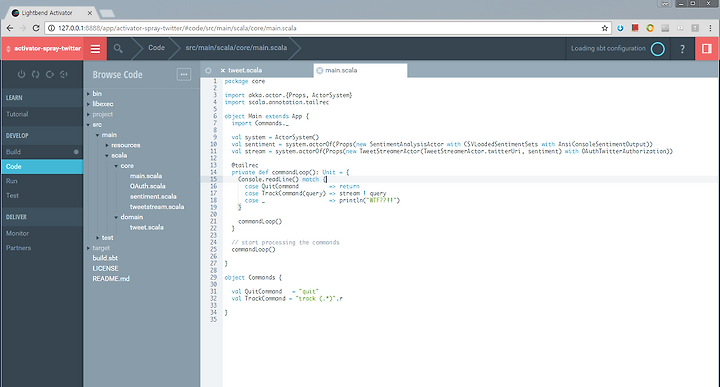Go back with browser back arrow
This screenshot has height=387, width=720.
[x=10, y=28]
